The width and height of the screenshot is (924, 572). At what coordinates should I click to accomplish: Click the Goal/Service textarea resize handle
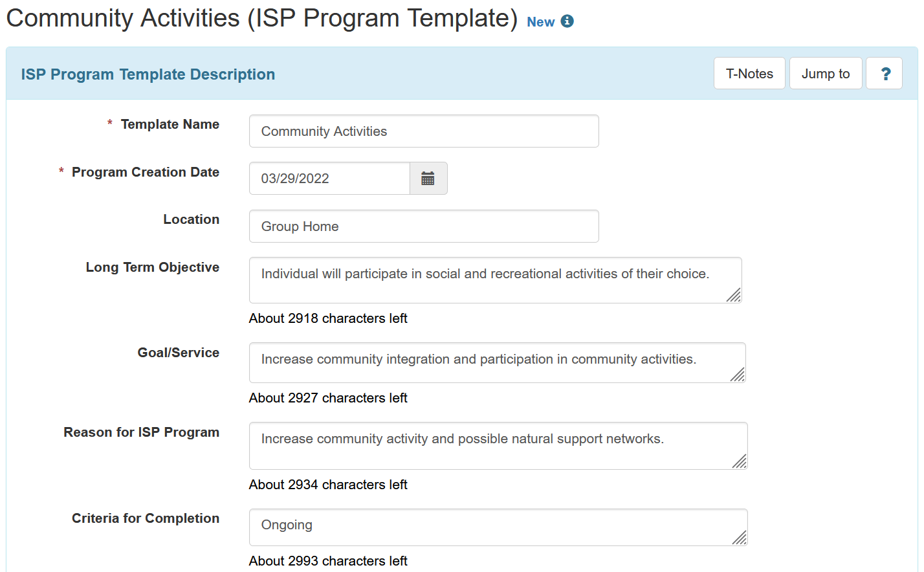[x=738, y=375]
